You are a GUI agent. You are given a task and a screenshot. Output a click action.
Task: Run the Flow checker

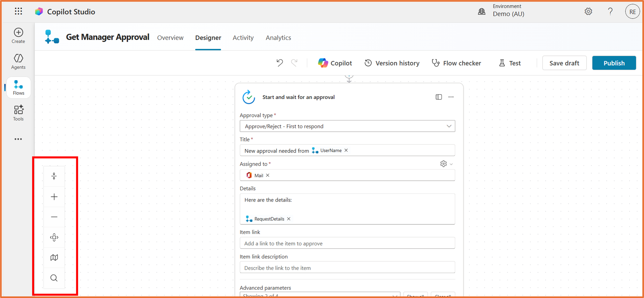point(456,63)
